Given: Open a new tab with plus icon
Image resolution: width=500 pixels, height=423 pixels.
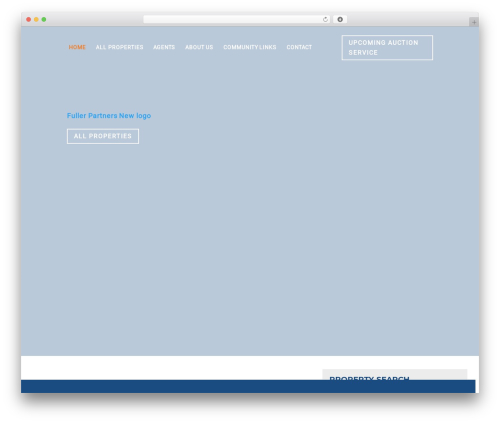Looking at the screenshot, I should [x=474, y=22].
